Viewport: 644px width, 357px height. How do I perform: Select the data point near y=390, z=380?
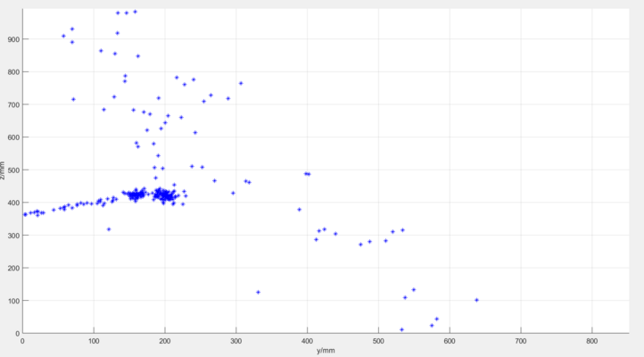[299, 209]
